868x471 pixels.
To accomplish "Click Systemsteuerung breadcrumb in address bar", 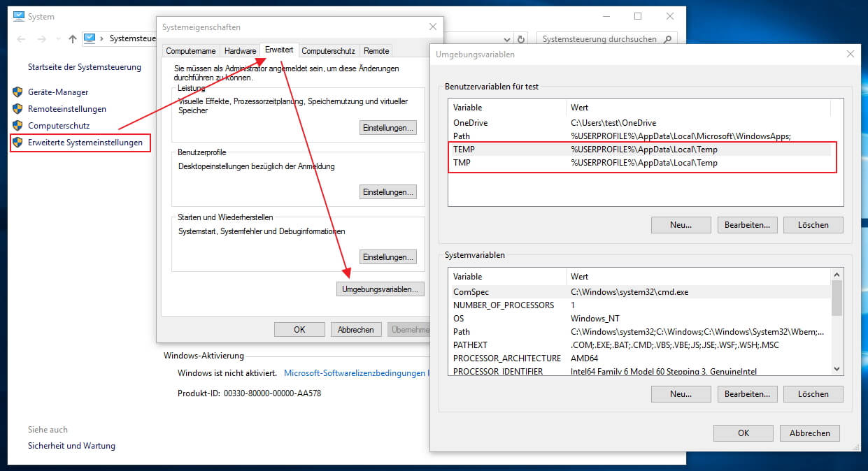I will 131,38.
